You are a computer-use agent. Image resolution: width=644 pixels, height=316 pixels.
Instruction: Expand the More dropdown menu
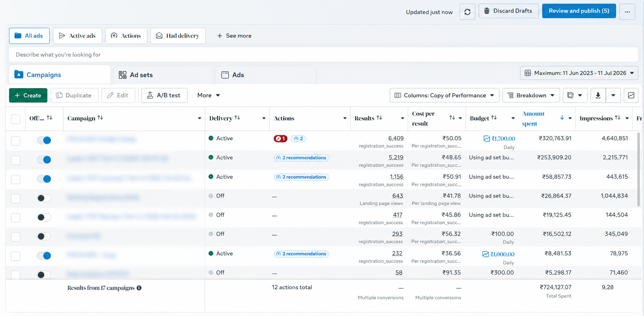(208, 95)
